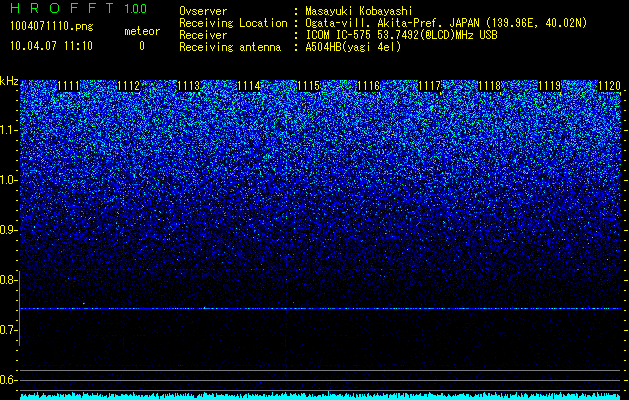
Task: Click the version number 1.0.0
Action: [x=135, y=9]
